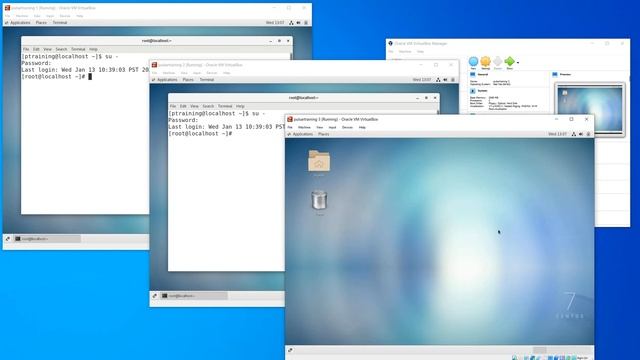The height and width of the screenshot is (360, 640).
Task: Open File menu in pulsartraining 2 terminal
Action: pos(173,106)
